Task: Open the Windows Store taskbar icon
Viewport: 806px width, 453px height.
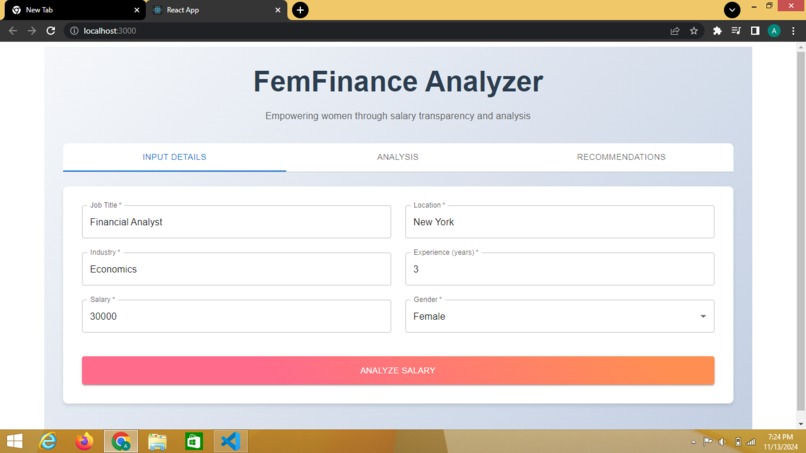Action: [x=194, y=441]
